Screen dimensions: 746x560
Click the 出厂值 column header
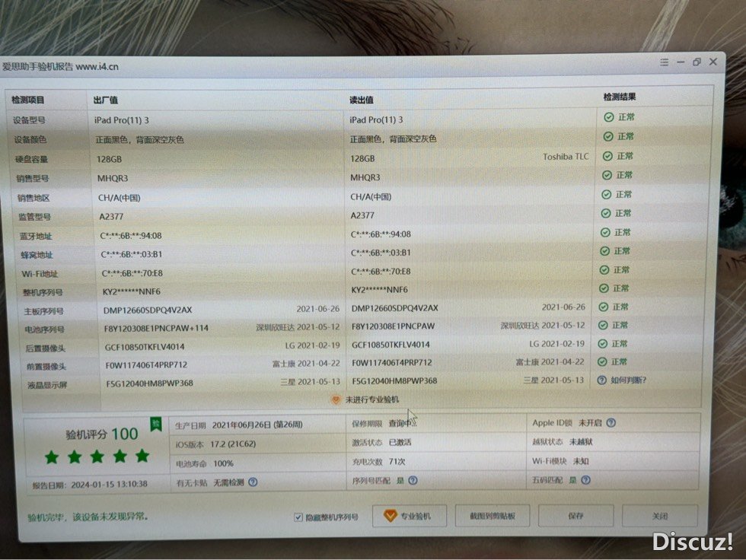coord(106,100)
